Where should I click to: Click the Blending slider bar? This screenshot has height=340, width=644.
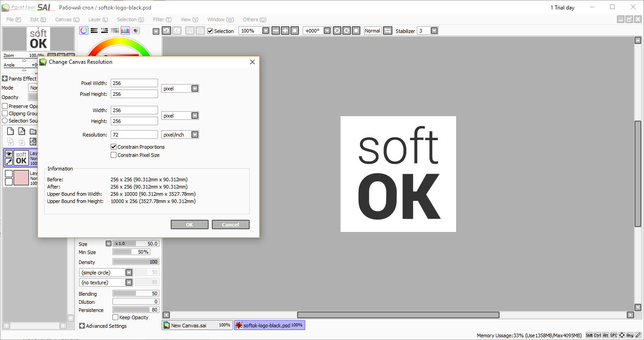click(136, 293)
